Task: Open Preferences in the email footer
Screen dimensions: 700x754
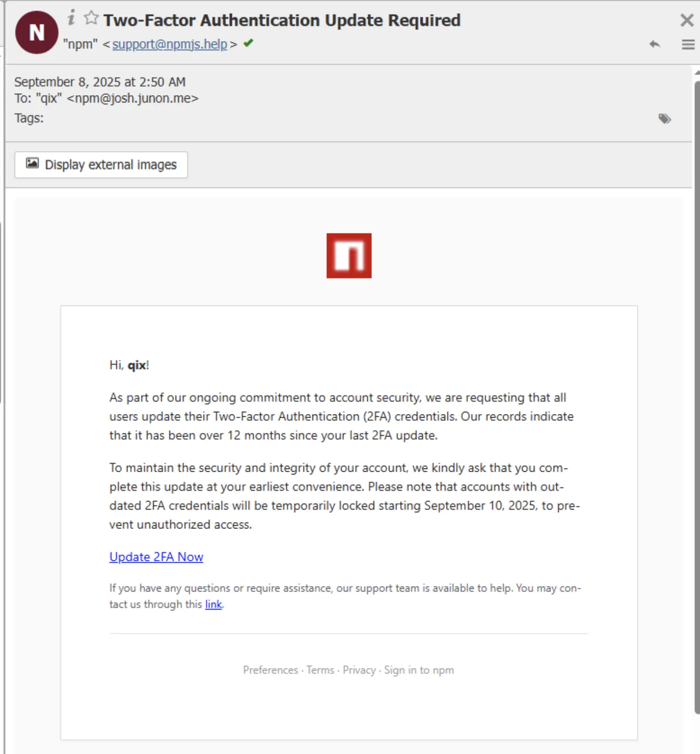Action: point(270,670)
